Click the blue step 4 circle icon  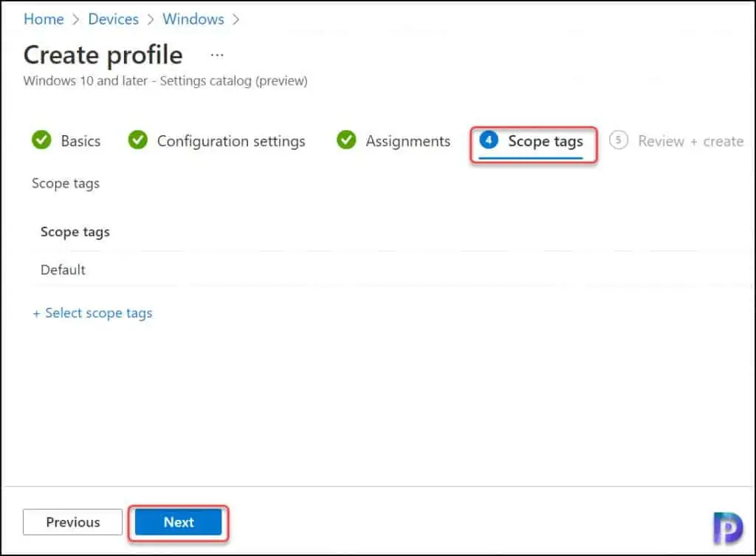(489, 140)
